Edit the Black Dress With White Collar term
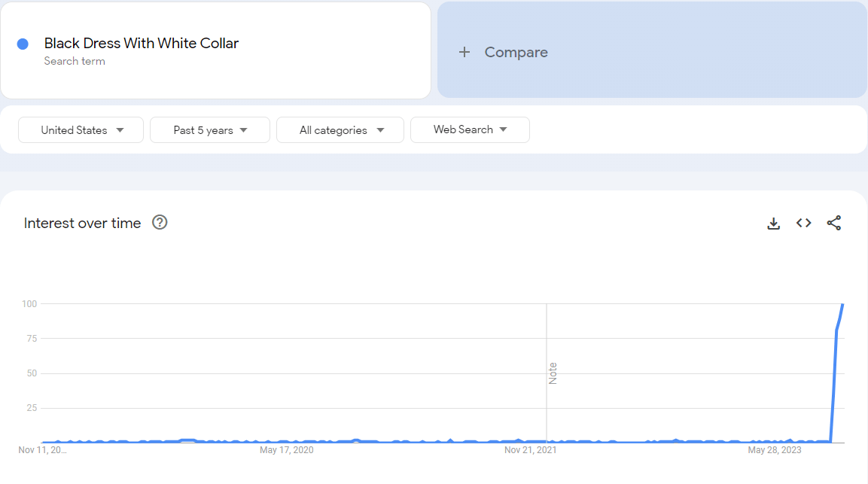This screenshot has height=484, width=868. (x=141, y=44)
